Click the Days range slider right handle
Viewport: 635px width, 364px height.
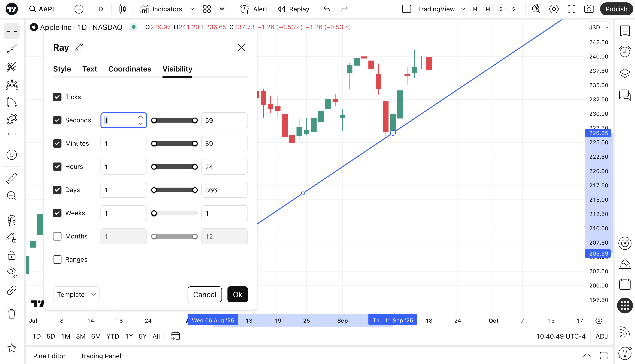(195, 190)
